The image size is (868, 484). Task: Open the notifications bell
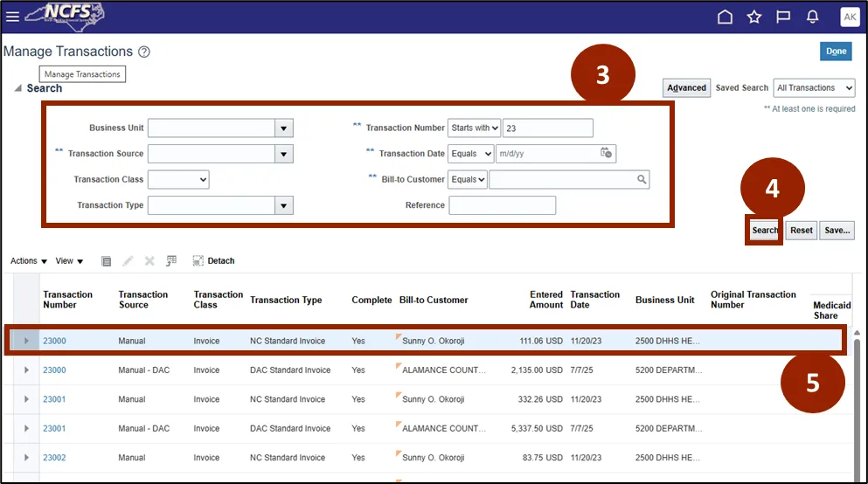pyautogui.click(x=812, y=17)
